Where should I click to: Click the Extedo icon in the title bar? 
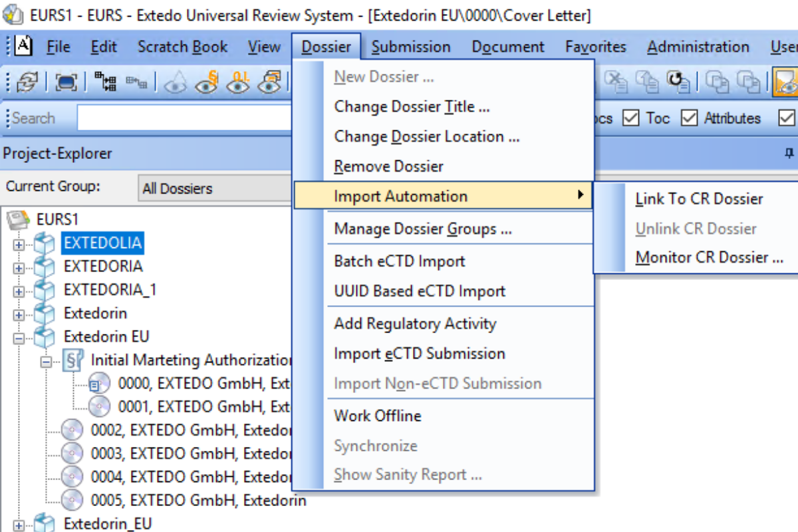(14, 15)
